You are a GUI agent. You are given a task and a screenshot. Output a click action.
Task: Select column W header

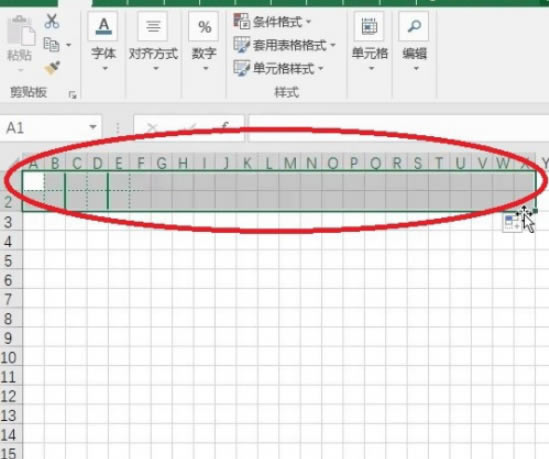503,163
